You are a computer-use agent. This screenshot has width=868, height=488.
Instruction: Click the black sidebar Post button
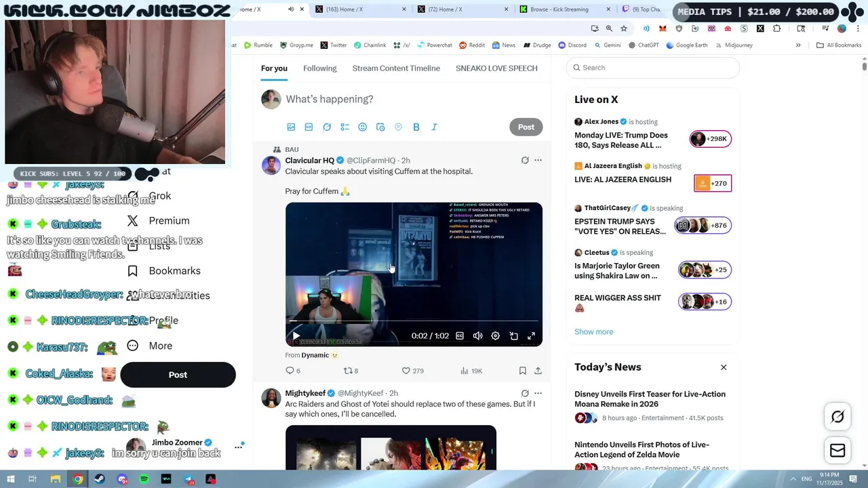click(x=178, y=375)
